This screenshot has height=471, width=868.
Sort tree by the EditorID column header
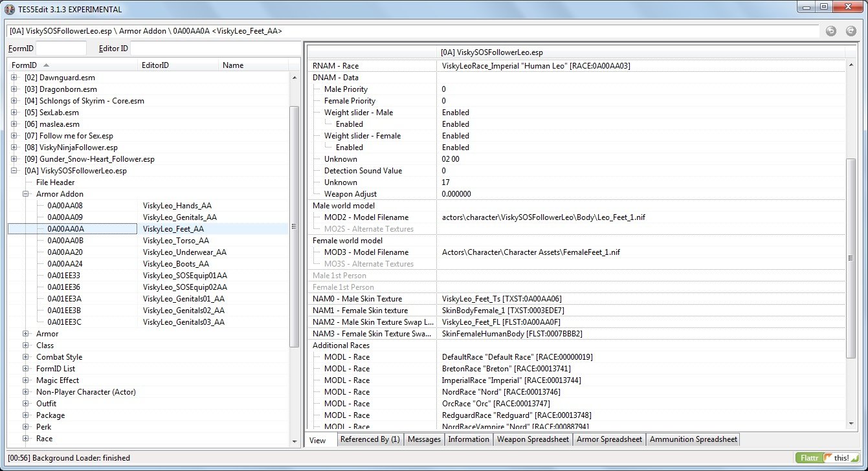[179, 65]
